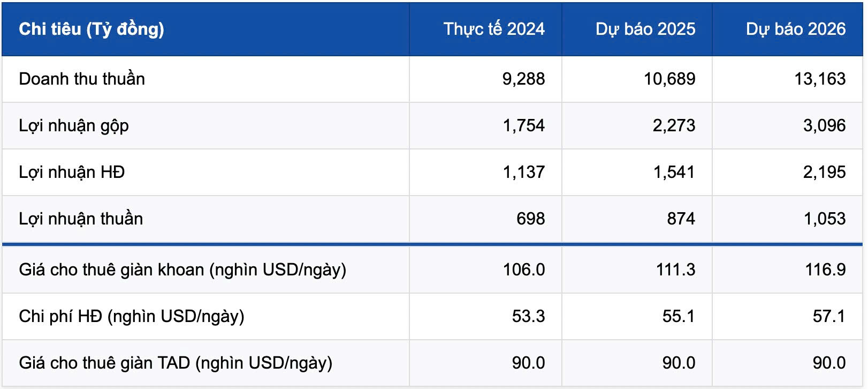
Task: Click the "Chi tiêu (Tỷ đồng)" column header
Action: click(92, 29)
